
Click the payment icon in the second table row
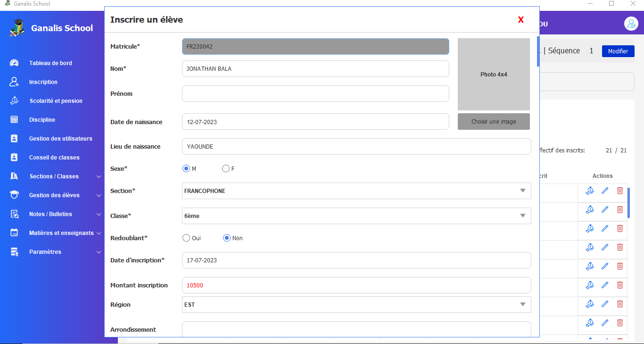[x=590, y=210]
